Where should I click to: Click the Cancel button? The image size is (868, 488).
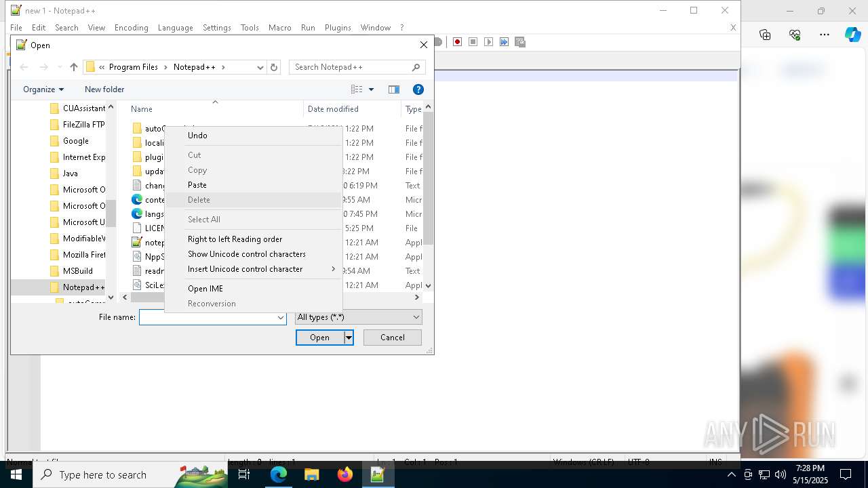(393, 338)
